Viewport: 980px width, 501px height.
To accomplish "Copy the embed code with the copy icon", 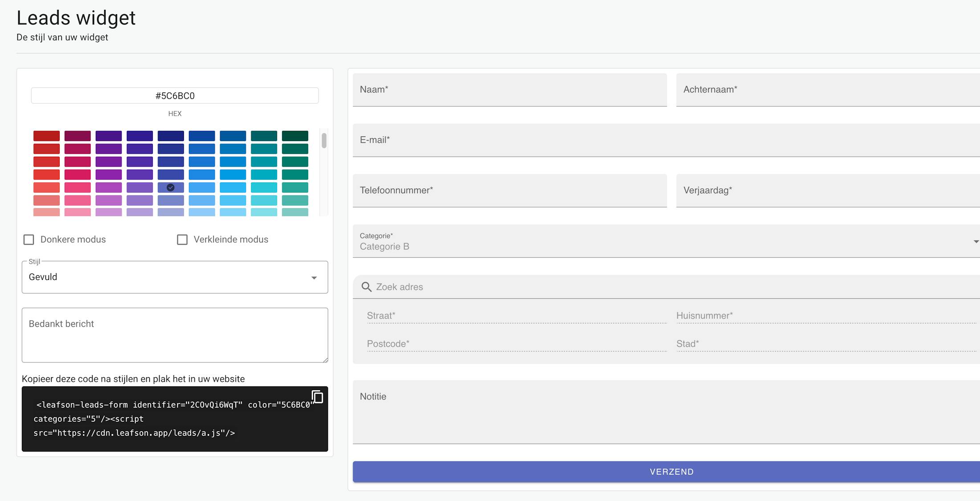I will pos(317,396).
